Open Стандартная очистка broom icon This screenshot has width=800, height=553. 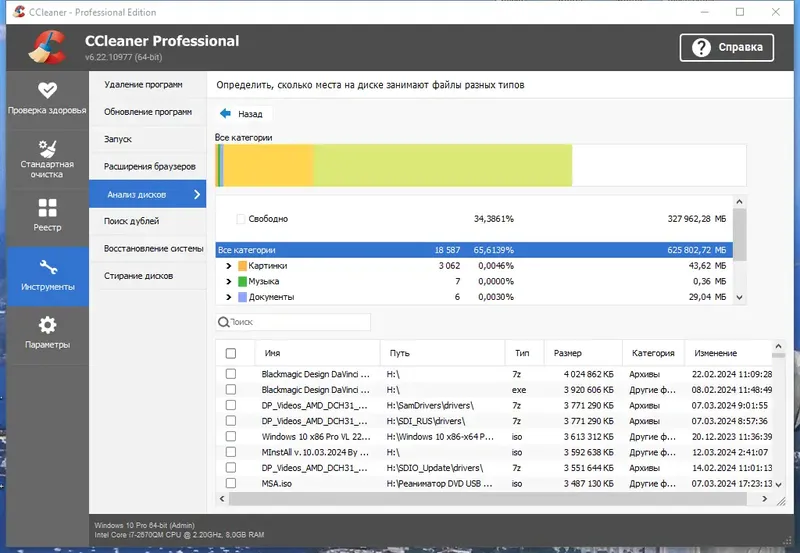click(47, 149)
